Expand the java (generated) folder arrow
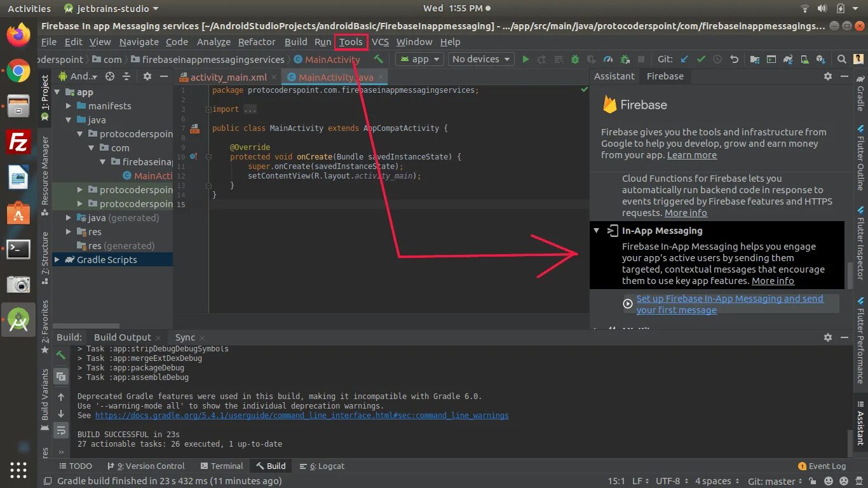Screen dimensions: 868x488 (69, 218)
